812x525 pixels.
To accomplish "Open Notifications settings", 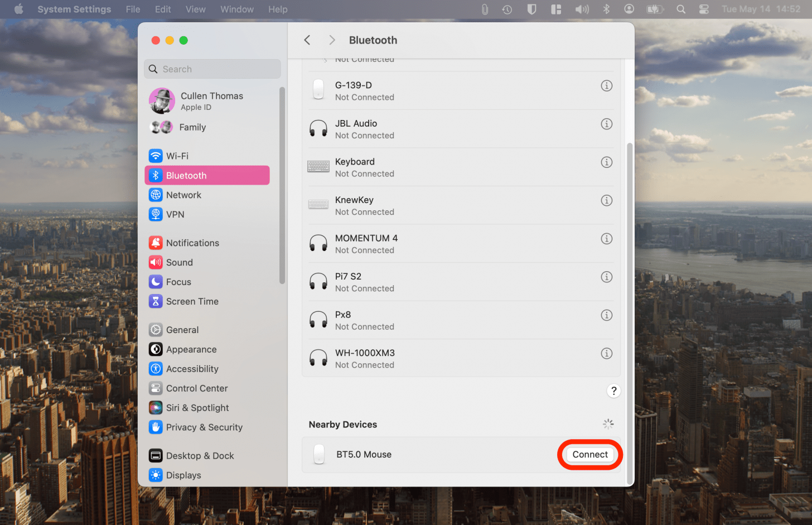I will coord(192,243).
